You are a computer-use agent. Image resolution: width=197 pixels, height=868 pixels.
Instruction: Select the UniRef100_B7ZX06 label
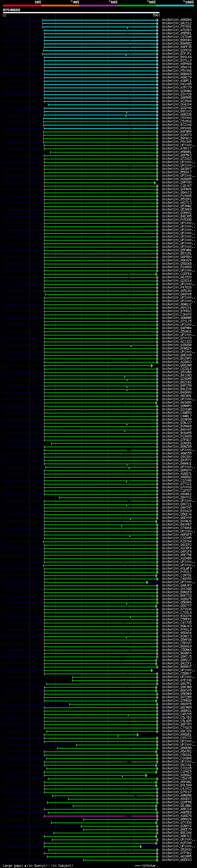point(177,125)
